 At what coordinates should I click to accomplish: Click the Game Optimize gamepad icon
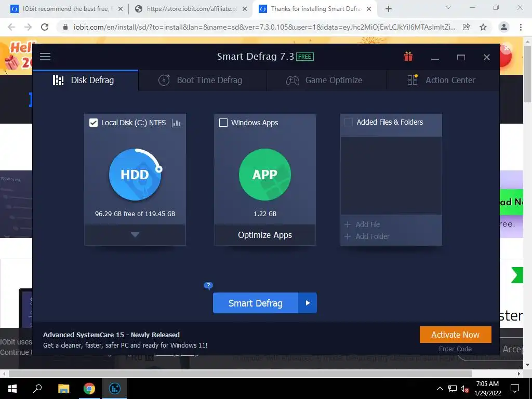[292, 81]
